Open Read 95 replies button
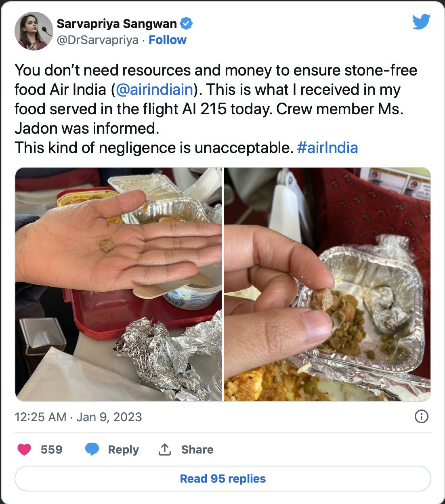Image resolution: width=445 pixels, height=504 pixels. pyautogui.click(x=223, y=479)
